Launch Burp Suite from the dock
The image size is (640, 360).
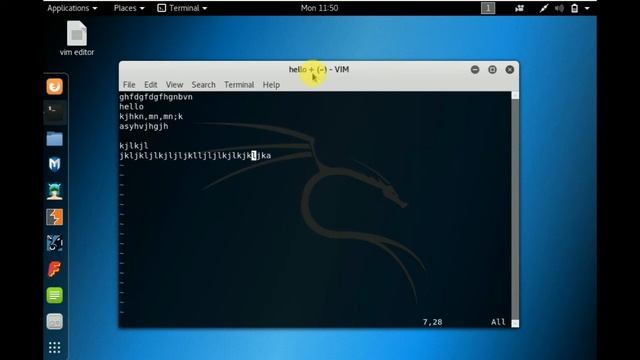click(x=54, y=217)
